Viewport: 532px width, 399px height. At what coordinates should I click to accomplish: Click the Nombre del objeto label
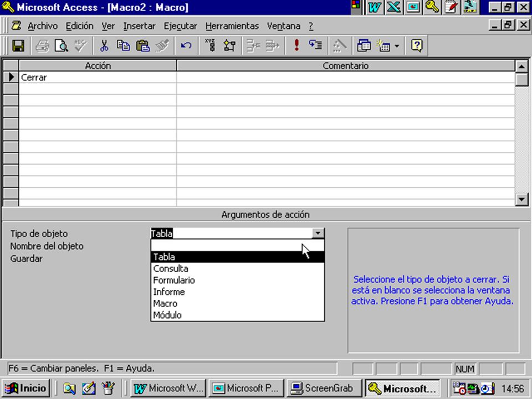click(47, 246)
